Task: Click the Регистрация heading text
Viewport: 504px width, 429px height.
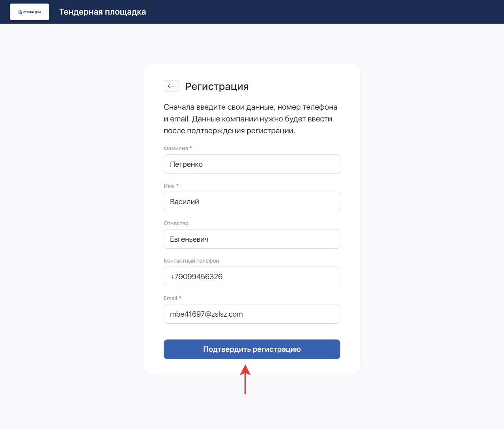Action: coord(217,86)
